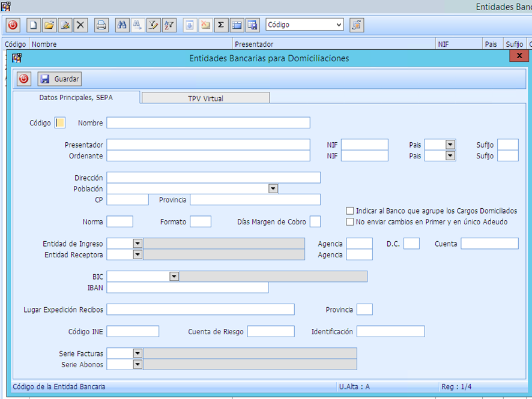This screenshot has height=399, width=532.
Task: Open the Serie Facturas dropdown
Action: point(137,353)
